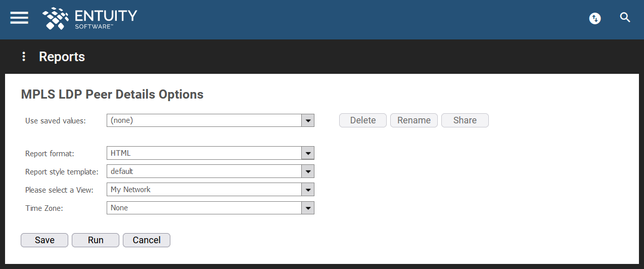This screenshot has height=269, width=644.
Task: Click the Delete saved values button
Action: coord(363,120)
